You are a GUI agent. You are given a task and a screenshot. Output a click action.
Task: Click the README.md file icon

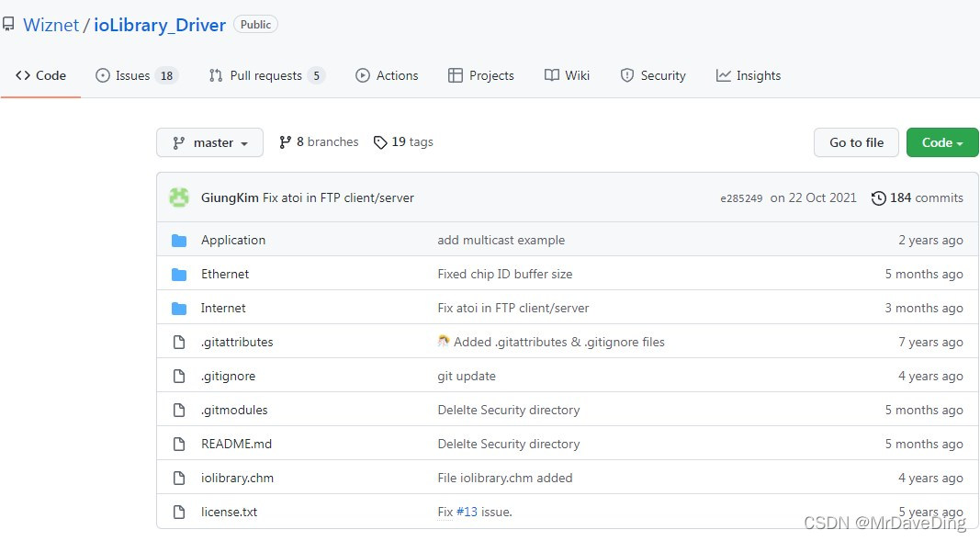[x=179, y=445]
